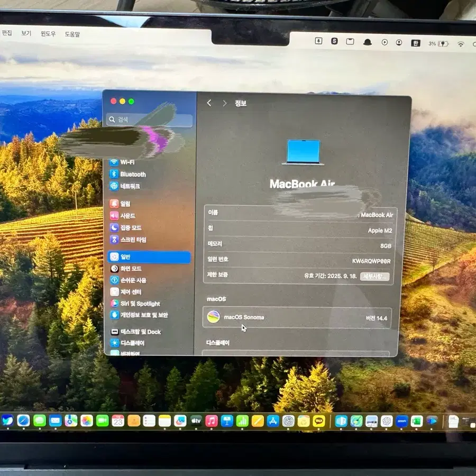Viewport: 476px width, 476px height.
Task: Open Keynote from the Dock
Action: point(227,421)
